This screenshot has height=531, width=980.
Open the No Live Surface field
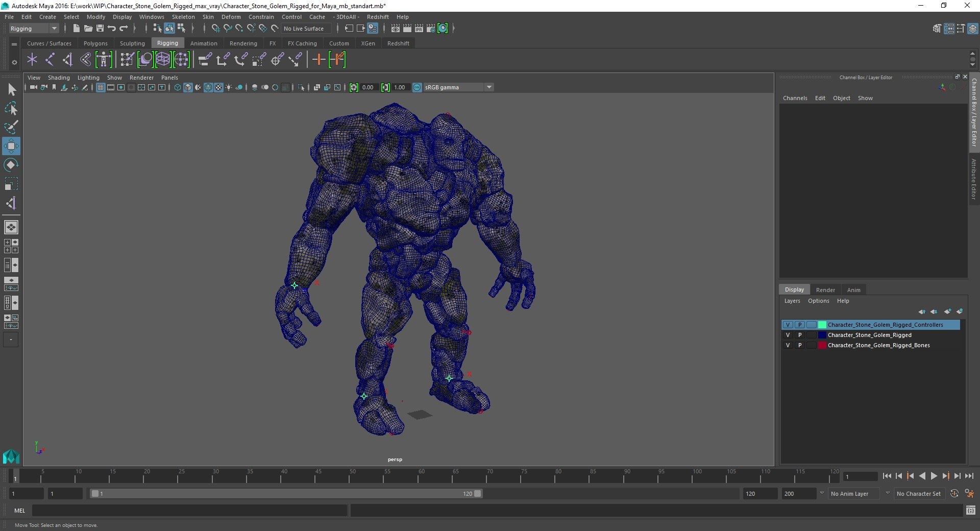coord(306,29)
